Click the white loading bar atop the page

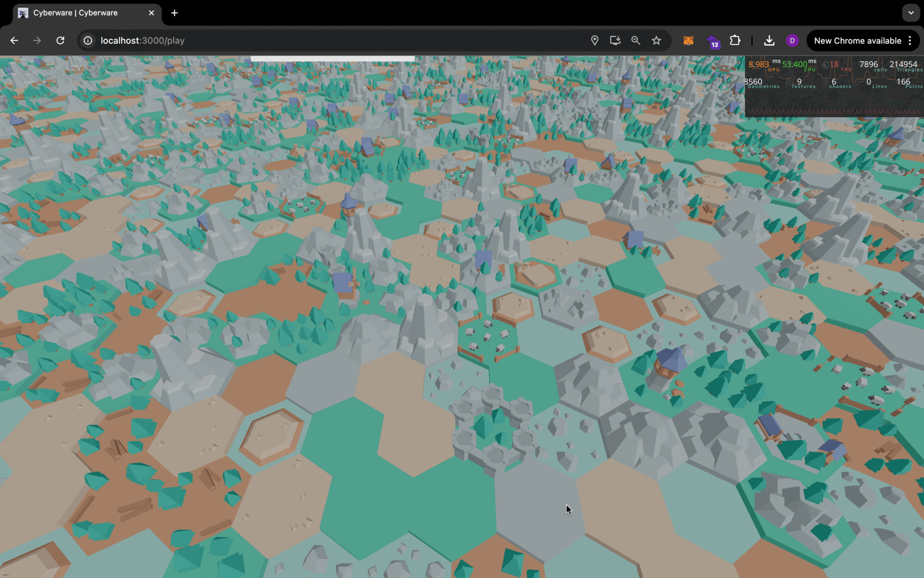(x=334, y=58)
